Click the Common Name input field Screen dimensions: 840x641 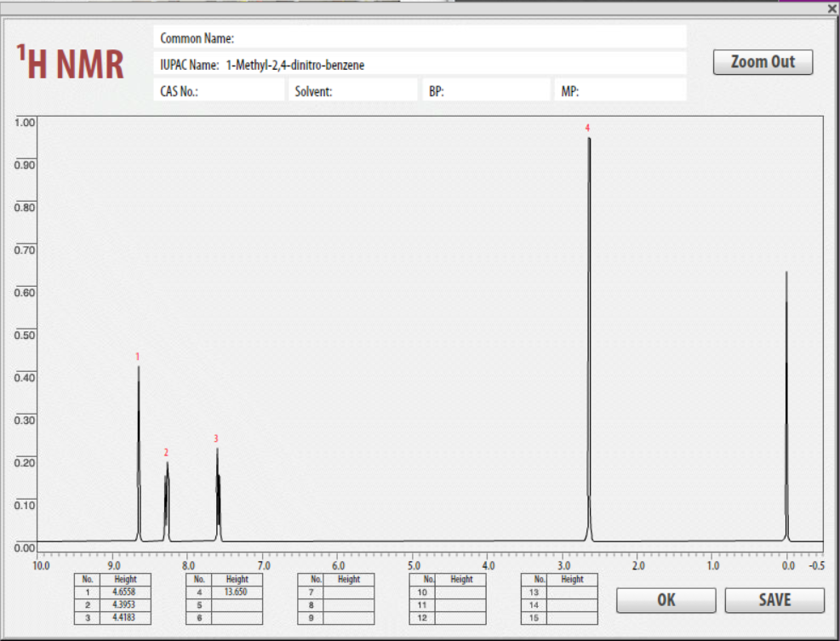tap(421, 37)
